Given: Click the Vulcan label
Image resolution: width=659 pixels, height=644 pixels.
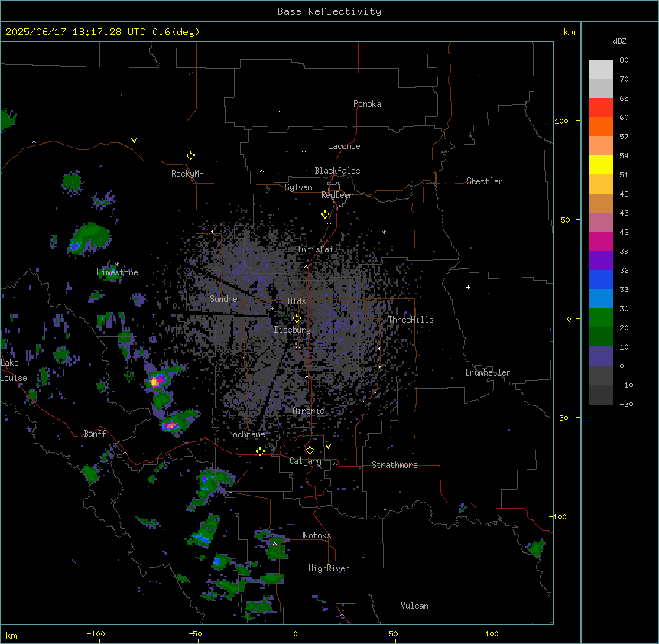Looking at the screenshot, I should click(415, 606).
